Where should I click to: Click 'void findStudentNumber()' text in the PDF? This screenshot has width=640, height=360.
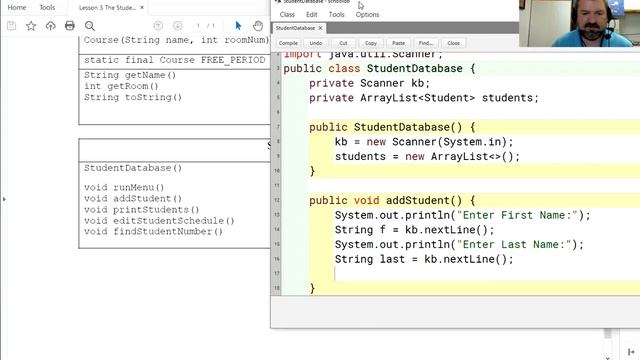click(153, 231)
